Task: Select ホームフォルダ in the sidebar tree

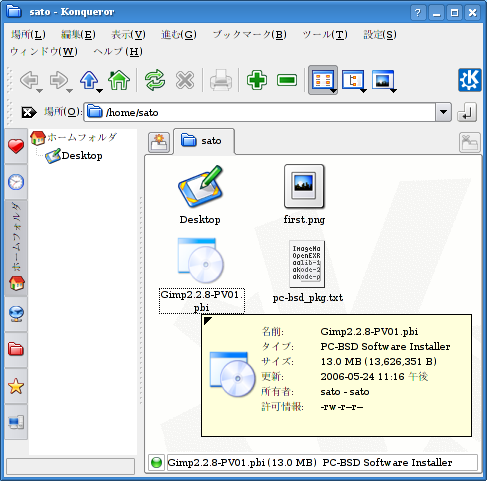Action: pyautogui.click(x=74, y=137)
